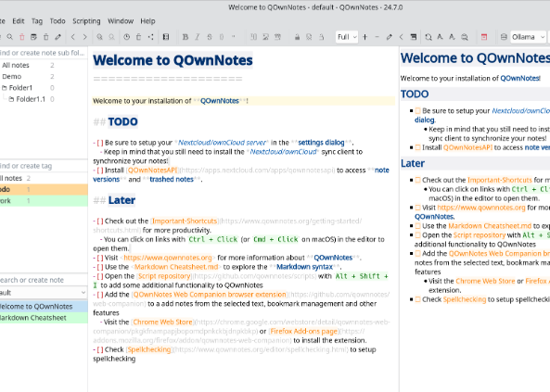
Task: Check the preview box beside Install QOwnNotesAPI
Action: [417, 147]
